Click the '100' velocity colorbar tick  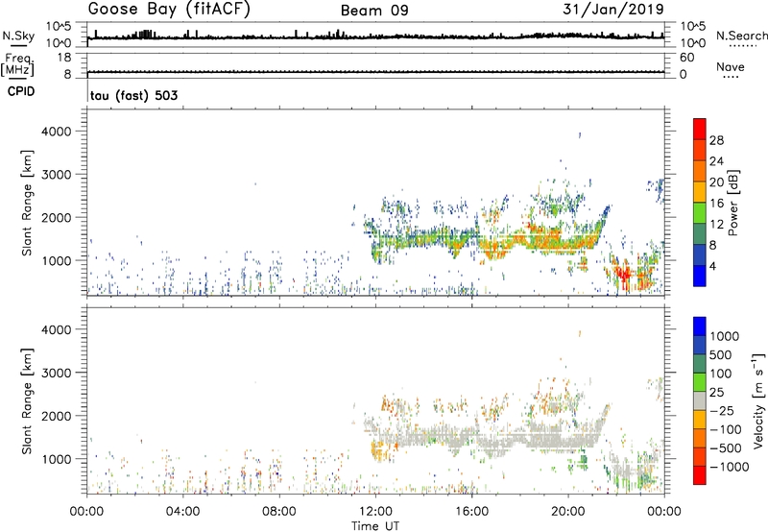[720, 374]
